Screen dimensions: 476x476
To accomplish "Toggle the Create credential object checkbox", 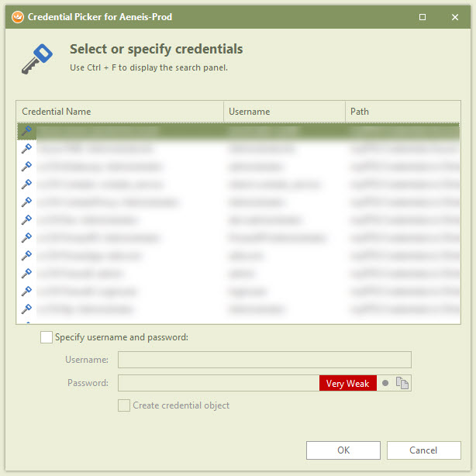I will click(x=124, y=405).
